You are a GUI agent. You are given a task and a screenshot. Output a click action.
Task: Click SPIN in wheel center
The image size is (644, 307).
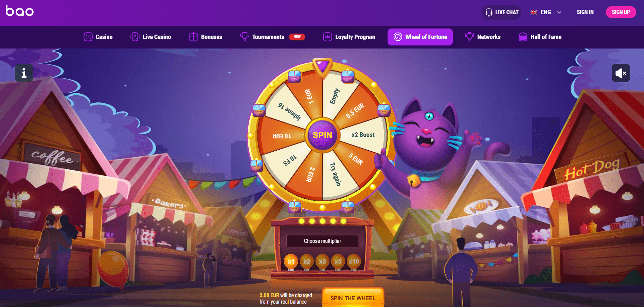coord(322,135)
